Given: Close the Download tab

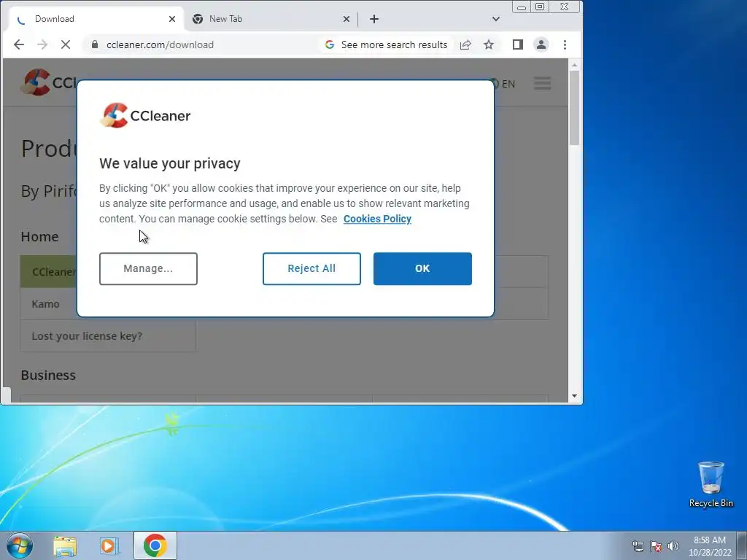Looking at the screenshot, I should click(172, 19).
